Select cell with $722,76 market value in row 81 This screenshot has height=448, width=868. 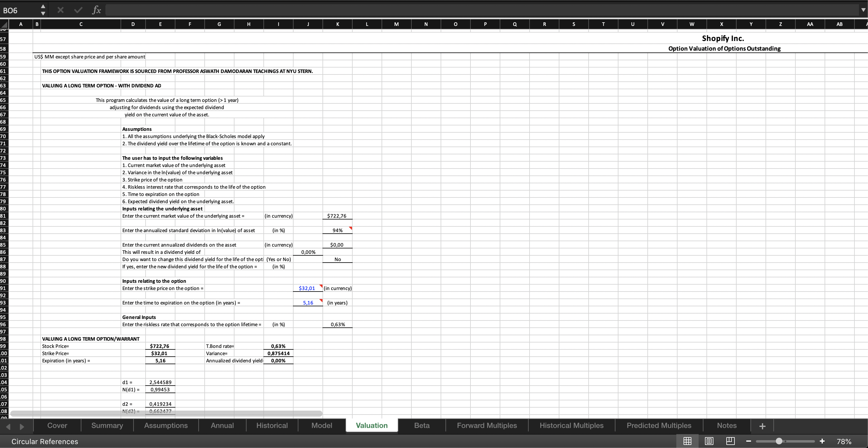point(338,216)
